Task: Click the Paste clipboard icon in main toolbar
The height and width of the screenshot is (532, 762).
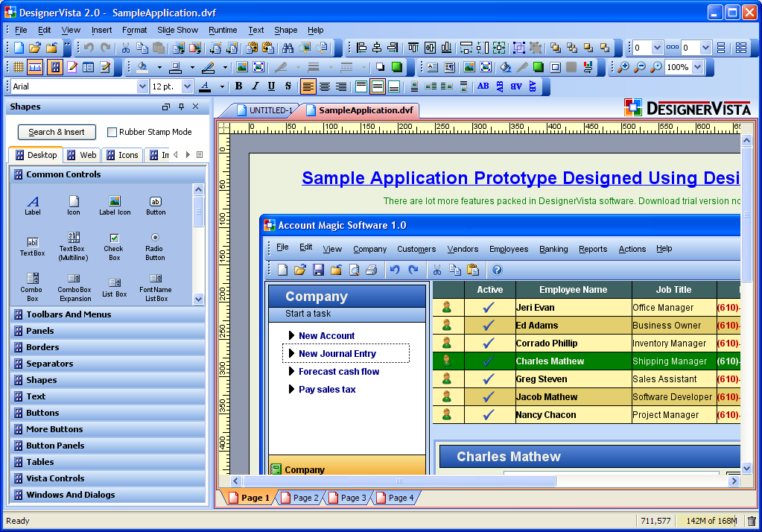Action: (x=159, y=48)
